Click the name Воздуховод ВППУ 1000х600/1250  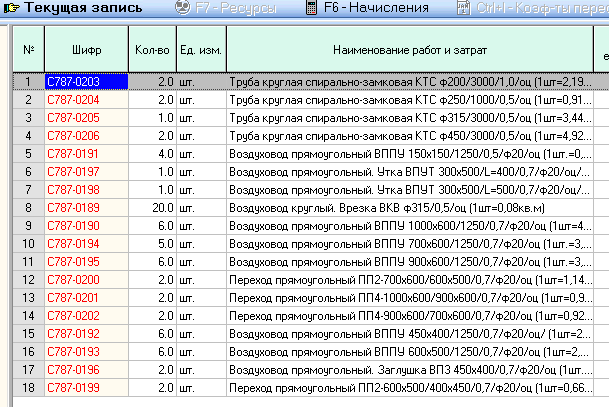(x=410, y=226)
